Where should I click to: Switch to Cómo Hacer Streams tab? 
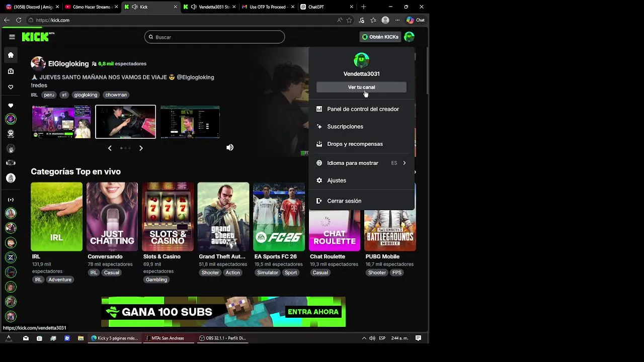point(91,7)
